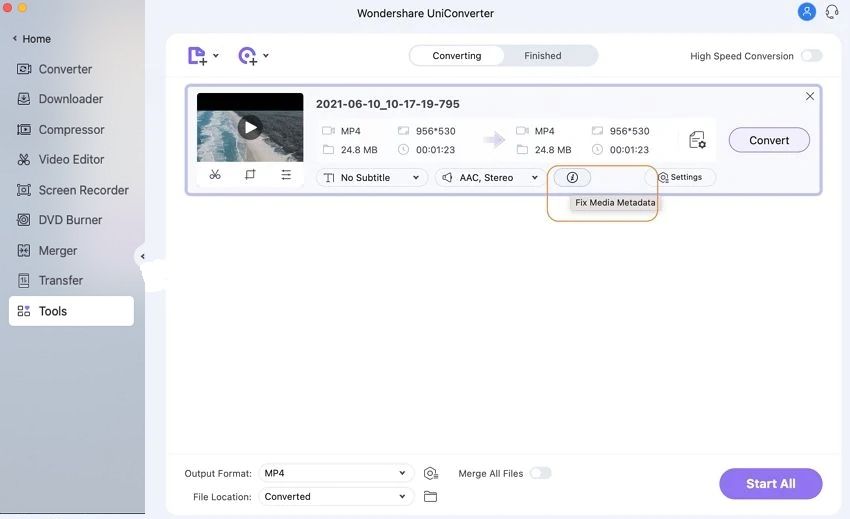Click the Effects sliders icon under thumbnail
The height and width of the screenshot is (519, 850).
(286, 175)
